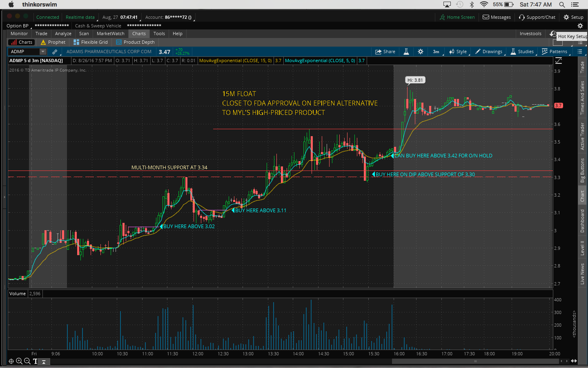Open the Trade tab
Image resolution: width=588 pixels, height=368 pixels.
click(x=41, y=34)
